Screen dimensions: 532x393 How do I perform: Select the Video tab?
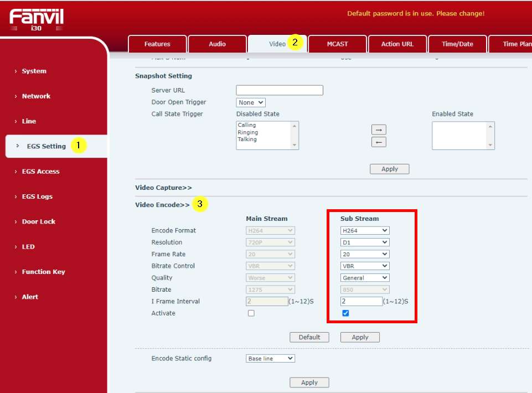(x=277, y=44)
